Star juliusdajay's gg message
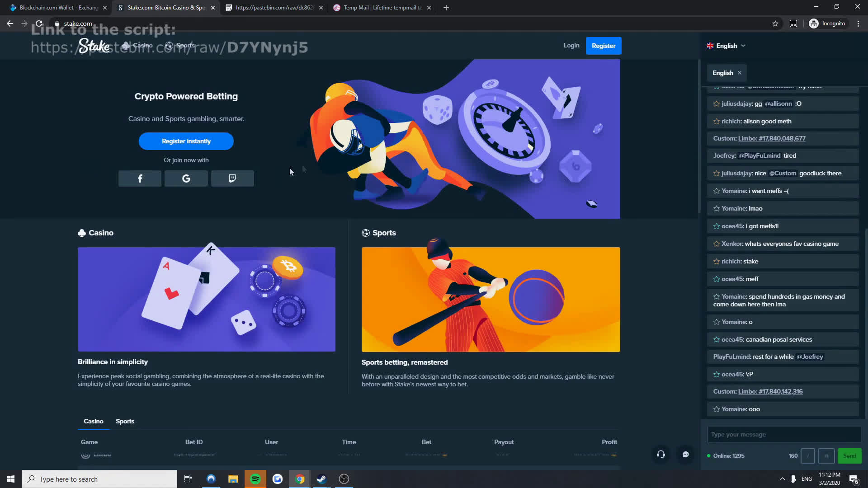 coord(716,104)
